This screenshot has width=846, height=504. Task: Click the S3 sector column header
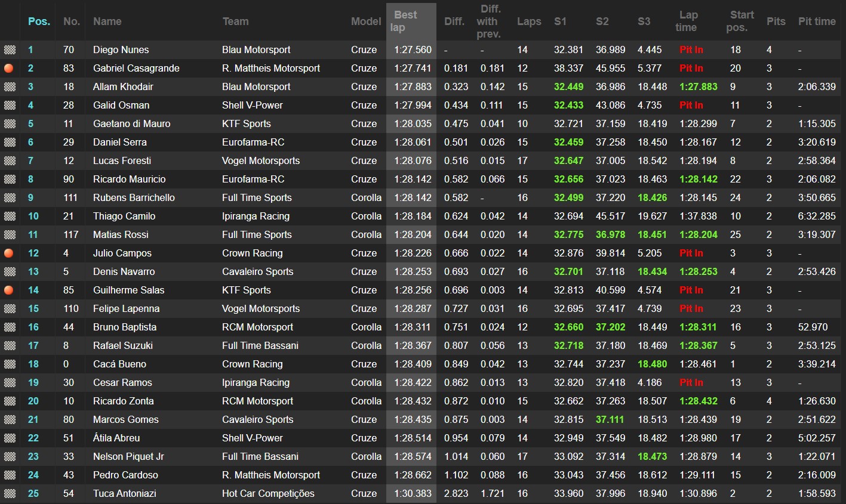pos(644,21)
